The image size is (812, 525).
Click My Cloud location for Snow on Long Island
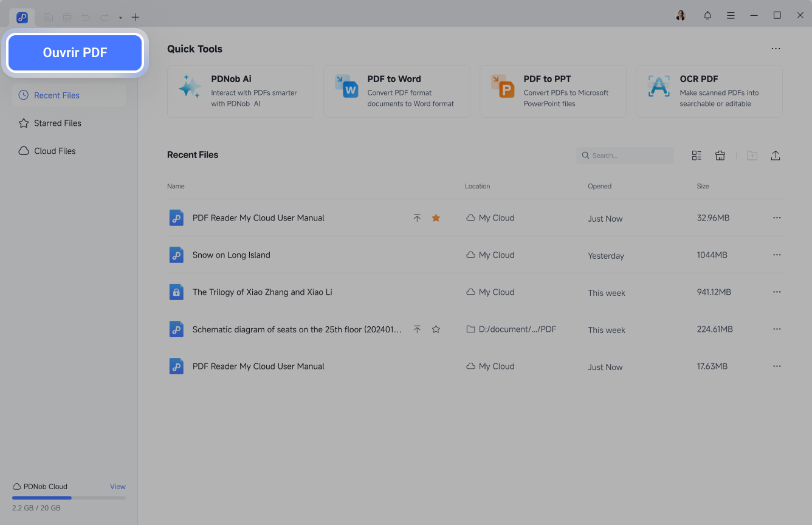pos(490,255)
